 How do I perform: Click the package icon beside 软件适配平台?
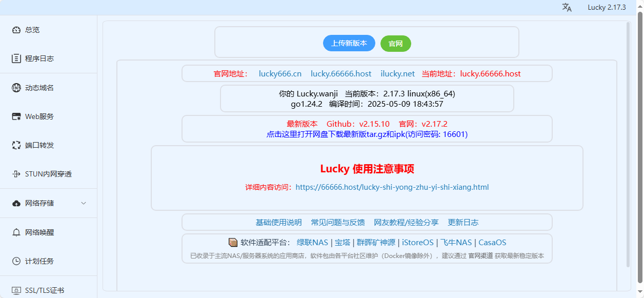click(x=233, y=243)
